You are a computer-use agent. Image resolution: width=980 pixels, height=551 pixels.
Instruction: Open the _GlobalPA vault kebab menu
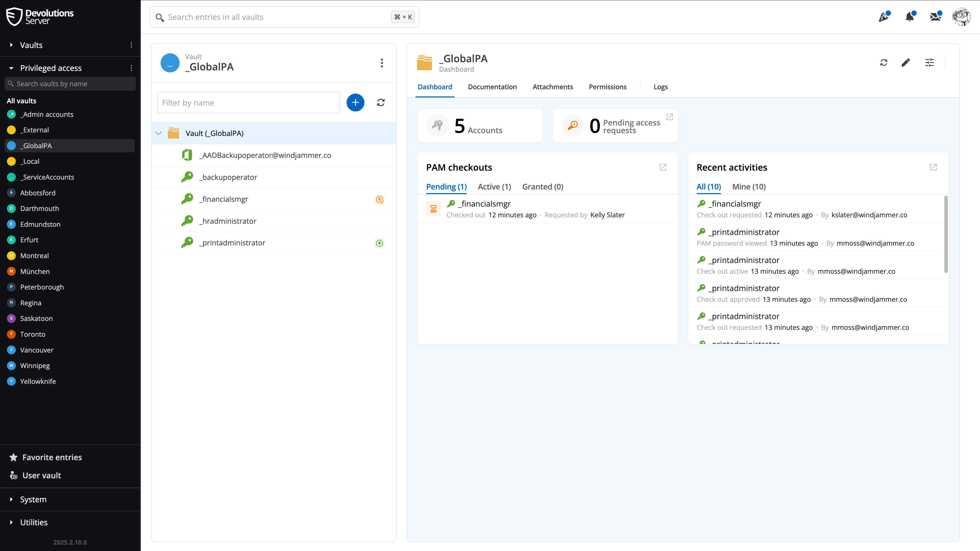(x=382, y=63)
